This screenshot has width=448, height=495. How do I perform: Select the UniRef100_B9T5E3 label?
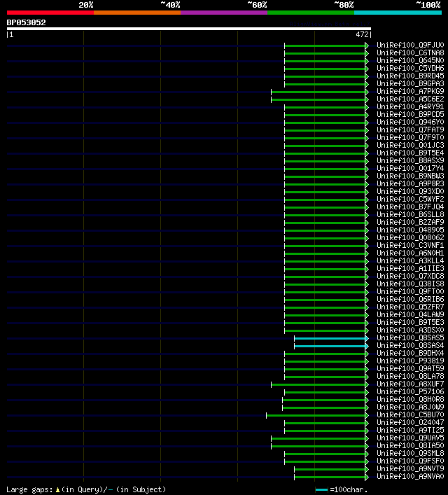(x=410, y=322)
